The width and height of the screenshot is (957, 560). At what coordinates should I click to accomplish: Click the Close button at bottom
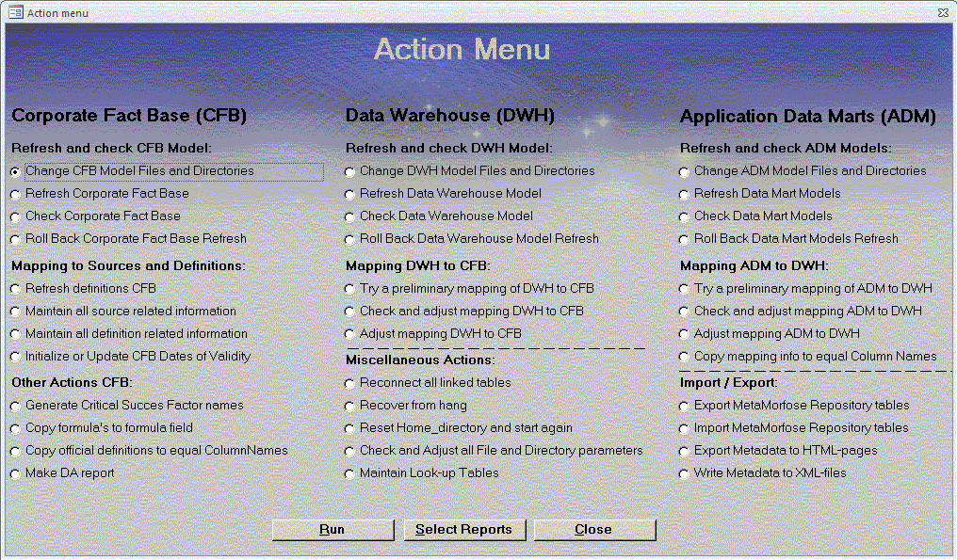[x=594, y=530]
